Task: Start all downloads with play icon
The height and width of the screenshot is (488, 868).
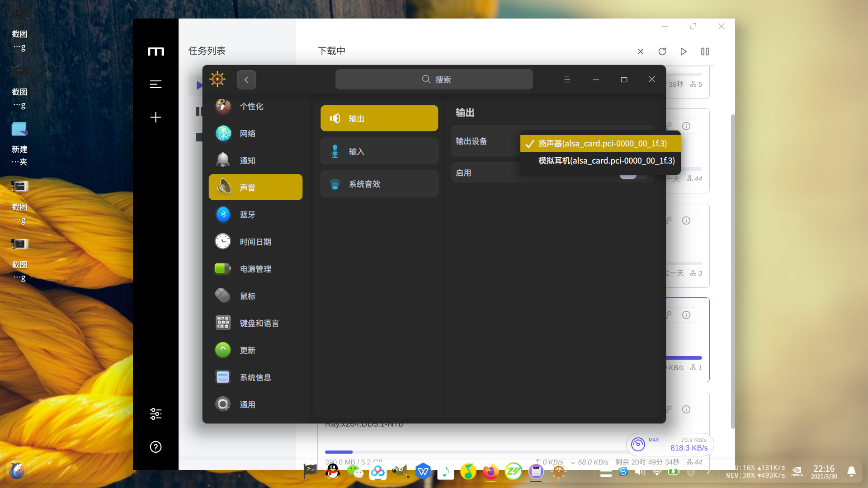Action: 684,52
